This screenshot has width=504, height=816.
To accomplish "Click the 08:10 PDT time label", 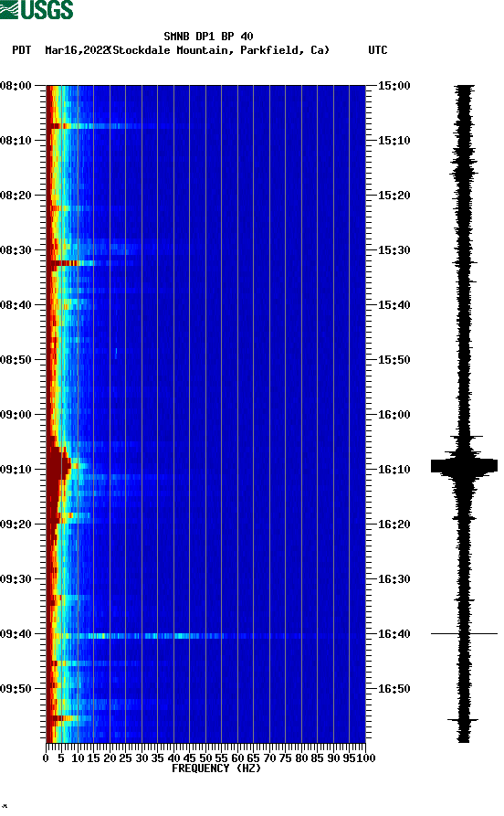I will point(16,141).
